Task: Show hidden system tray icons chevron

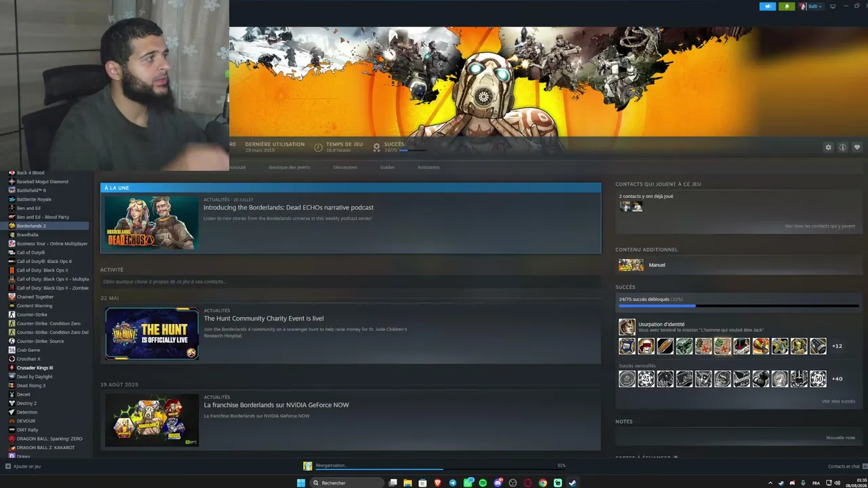Action: (x=770, y=483)
